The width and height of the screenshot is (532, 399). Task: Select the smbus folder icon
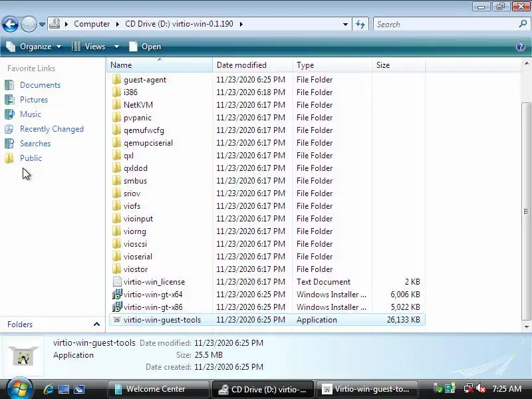pos(116,180)
